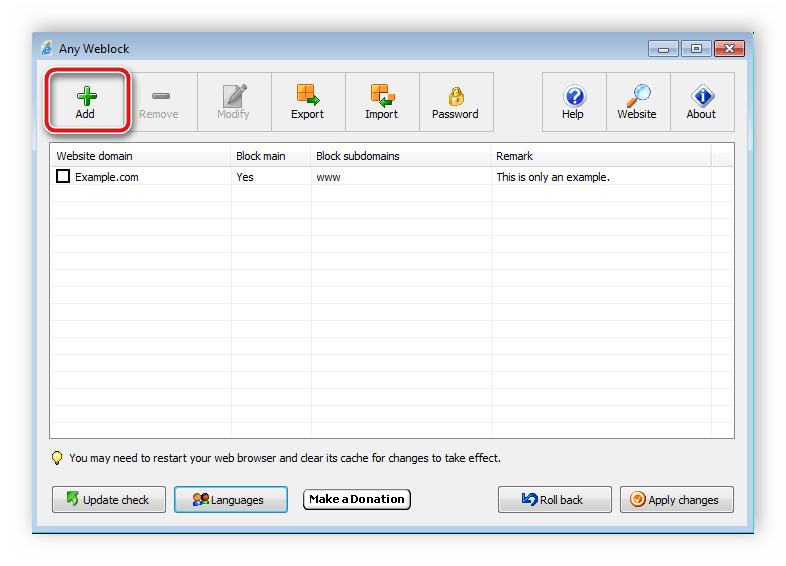Click the Update check button

tap(109, 499)
